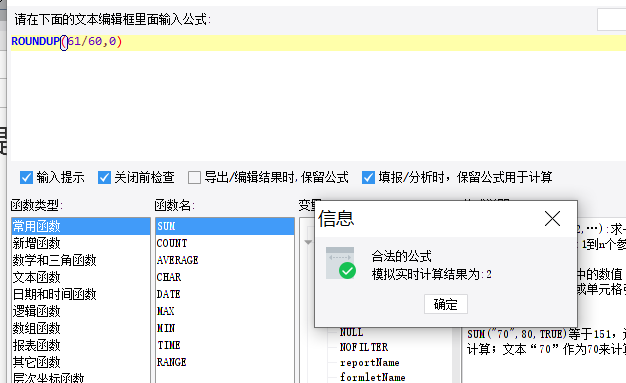Select MIN function
This screenshot has width=626, height=383.
(x=225, y=328)
